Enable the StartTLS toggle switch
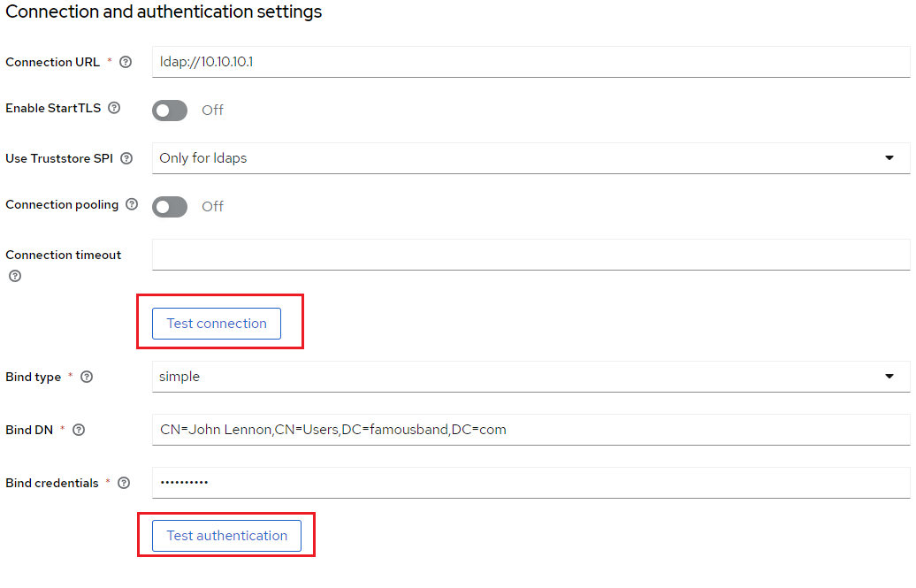Screen dimensions: 916x588 coord(170,110)
